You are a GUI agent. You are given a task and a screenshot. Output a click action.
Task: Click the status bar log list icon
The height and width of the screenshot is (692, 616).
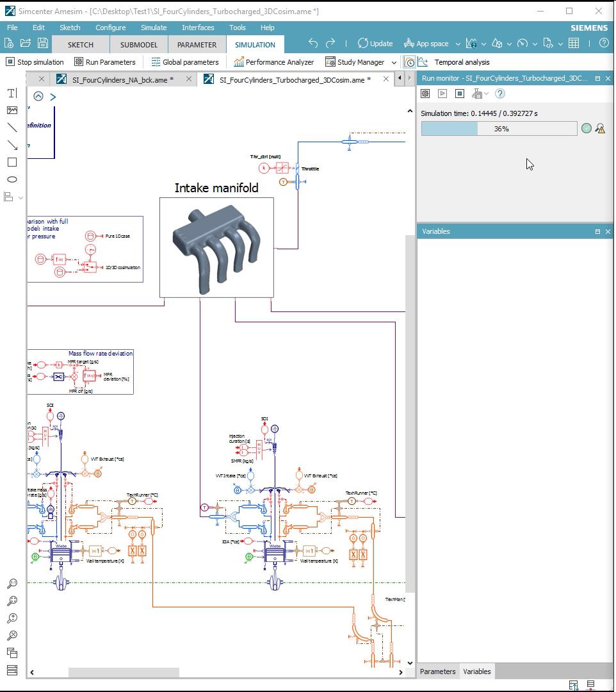click(591, 684)
